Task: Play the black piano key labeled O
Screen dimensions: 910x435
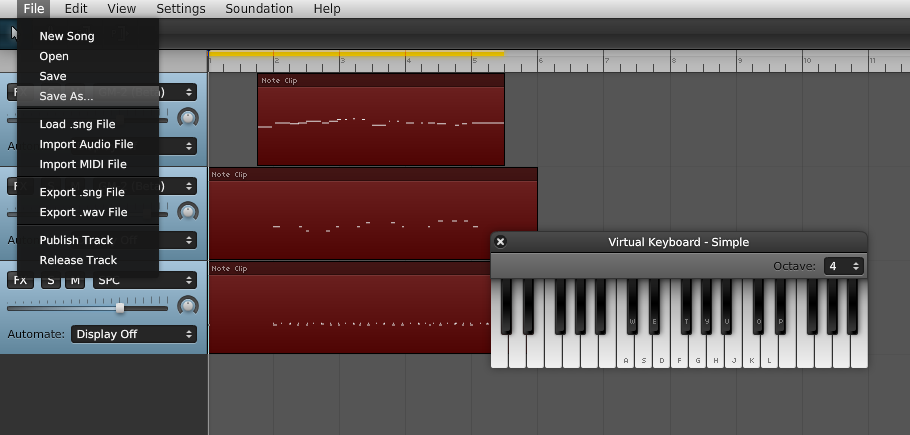Action: [759, 307]
